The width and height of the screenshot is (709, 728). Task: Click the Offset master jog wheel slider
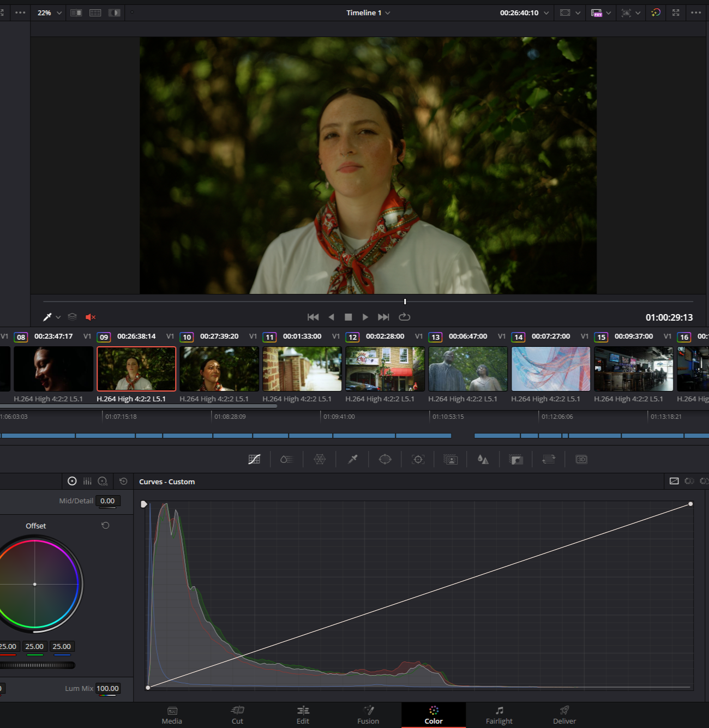pos(37,665)
